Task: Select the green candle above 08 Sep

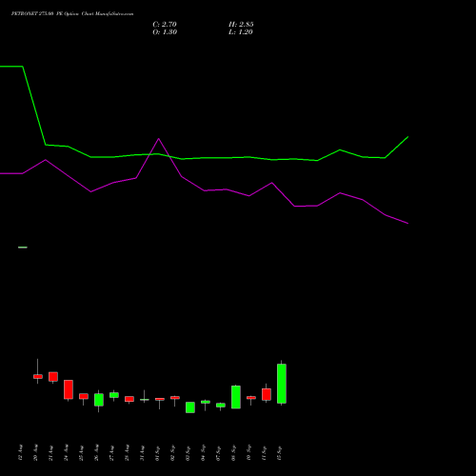Action: pyautogui.click(x=236, y=397)
